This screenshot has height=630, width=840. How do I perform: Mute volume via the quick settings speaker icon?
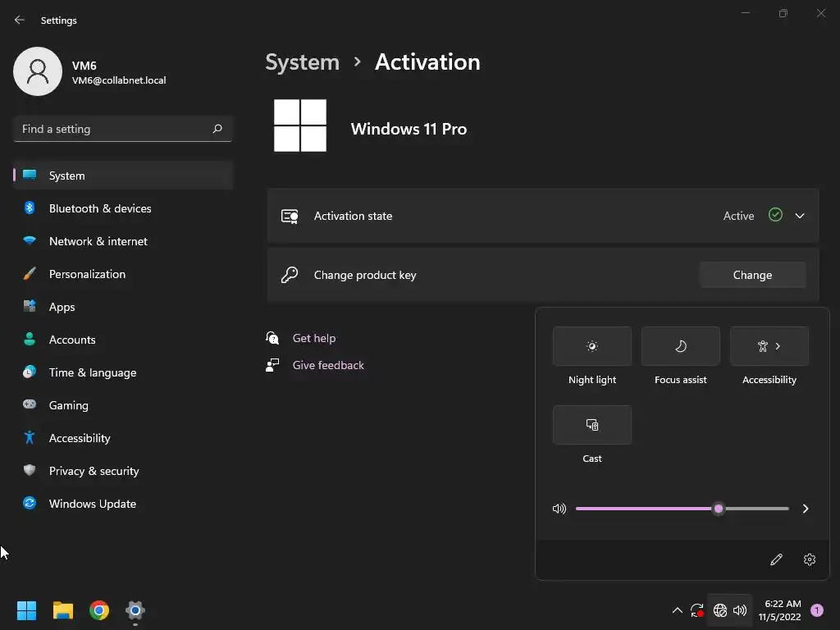click(x=559, y=509)
